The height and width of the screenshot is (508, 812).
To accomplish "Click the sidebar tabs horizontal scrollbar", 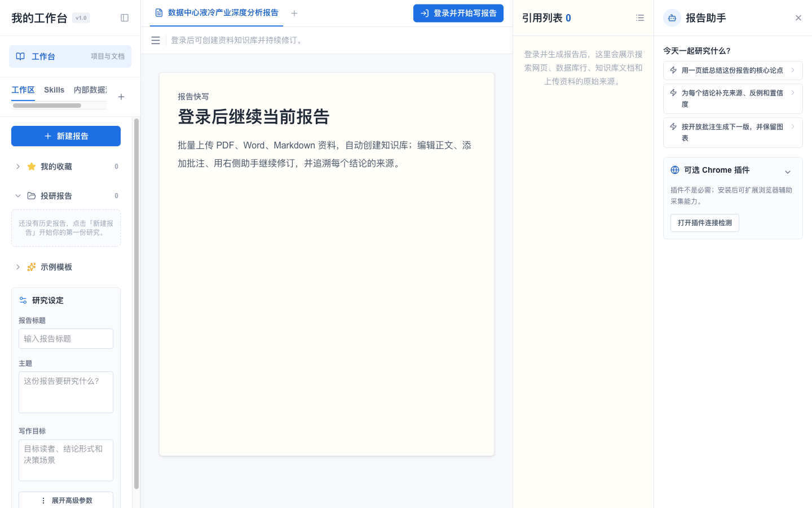I will click(x=47, y=106).
